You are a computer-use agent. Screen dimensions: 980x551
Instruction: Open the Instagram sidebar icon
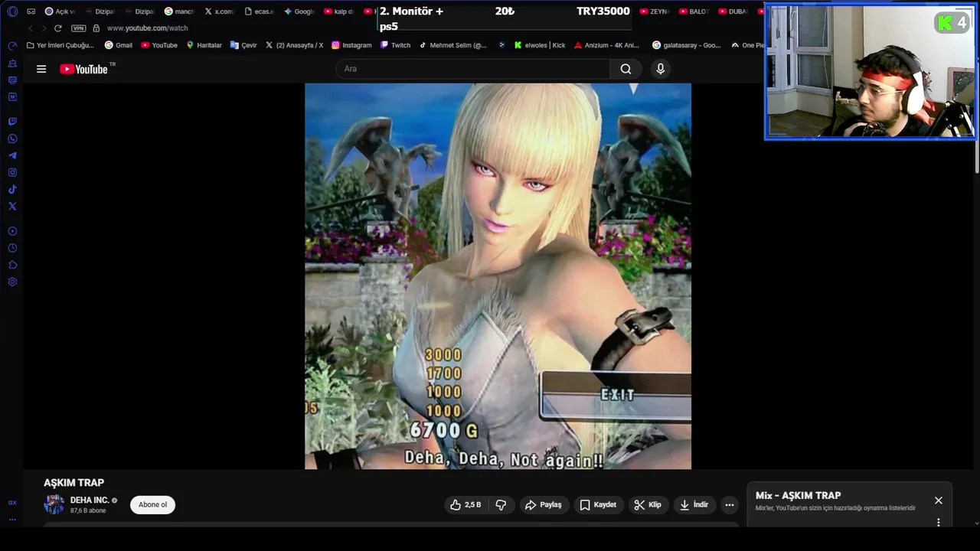point(12,172)
